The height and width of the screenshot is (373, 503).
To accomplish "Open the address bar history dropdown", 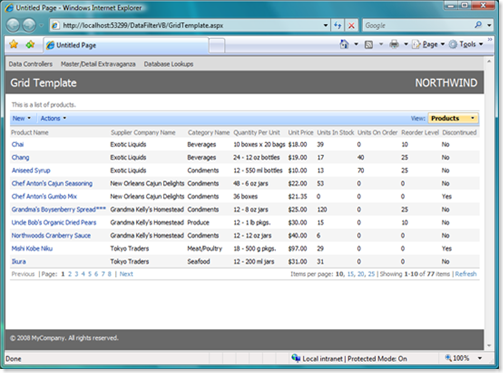I will [326, 25].
